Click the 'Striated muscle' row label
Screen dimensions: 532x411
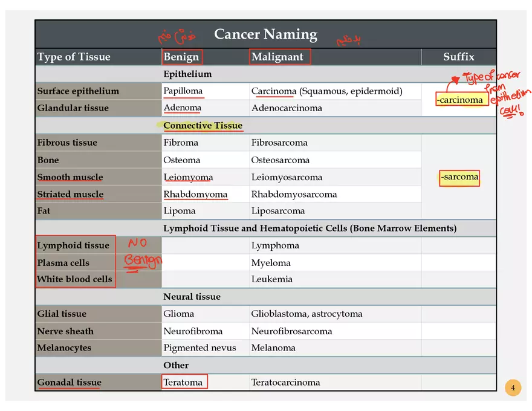click(70, 194)
